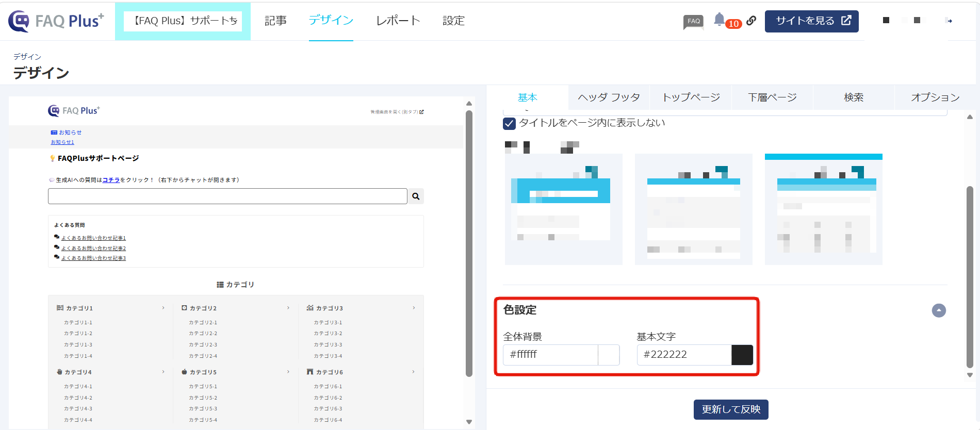Open the デザイン menu
This screenshot has height=430, width=980.
pyautogui.click(x=331, y=21)
